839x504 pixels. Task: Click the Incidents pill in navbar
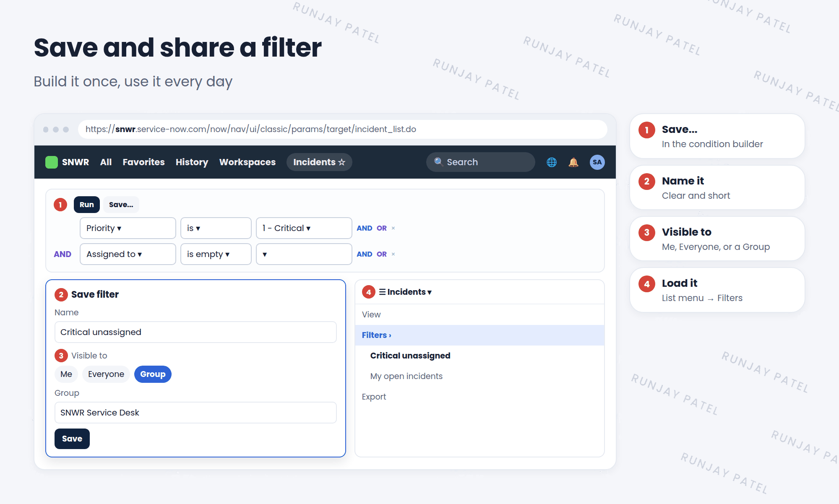tap(319, 162)
